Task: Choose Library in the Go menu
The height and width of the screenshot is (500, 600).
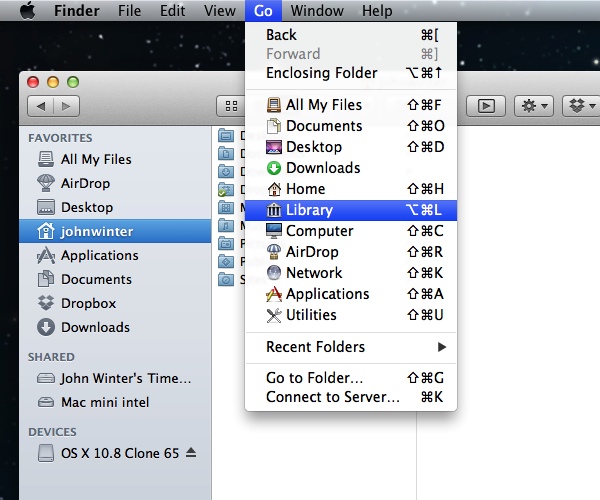Action: [x=351, y=210]
